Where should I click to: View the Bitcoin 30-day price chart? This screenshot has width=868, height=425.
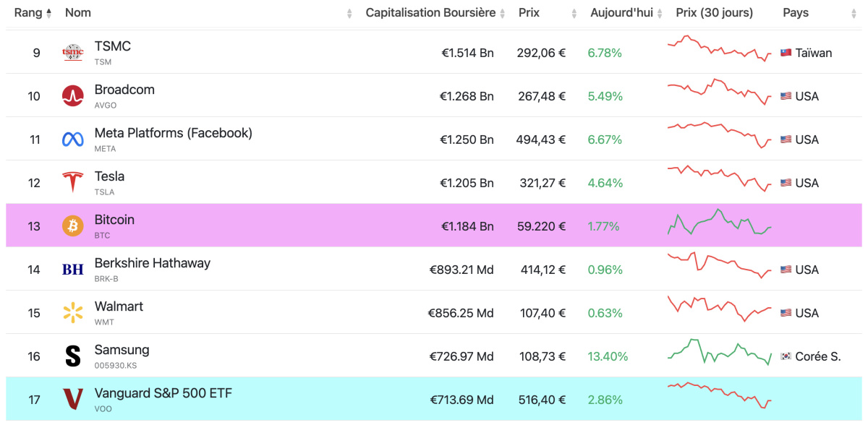pos(720,222)
